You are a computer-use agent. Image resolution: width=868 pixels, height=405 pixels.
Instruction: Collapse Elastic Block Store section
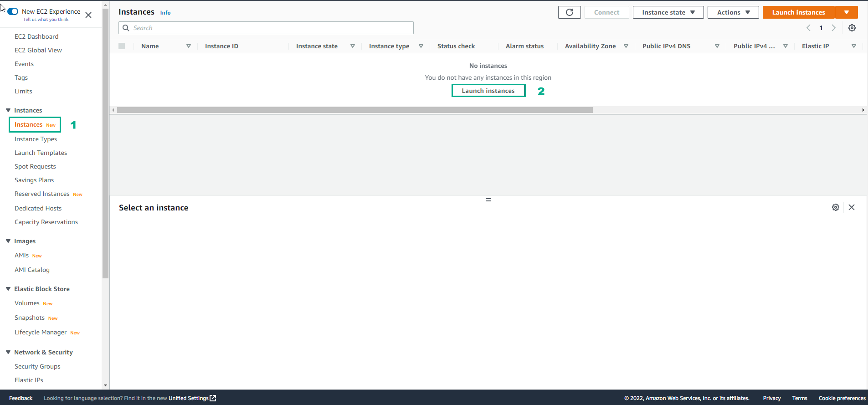coord(8,289)
